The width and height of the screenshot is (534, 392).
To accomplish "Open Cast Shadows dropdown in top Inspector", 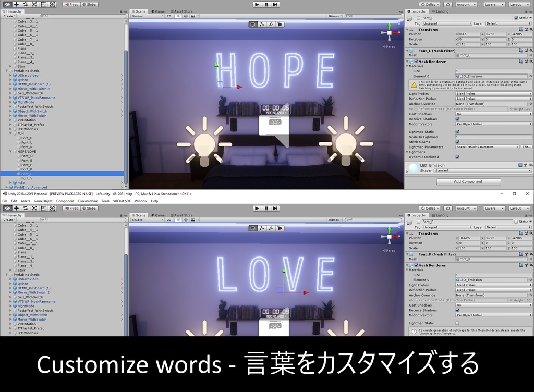I will [493, 114].
